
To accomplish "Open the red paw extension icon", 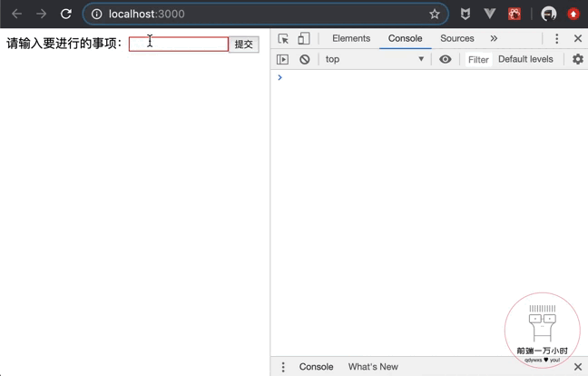I will pos(514,14).
